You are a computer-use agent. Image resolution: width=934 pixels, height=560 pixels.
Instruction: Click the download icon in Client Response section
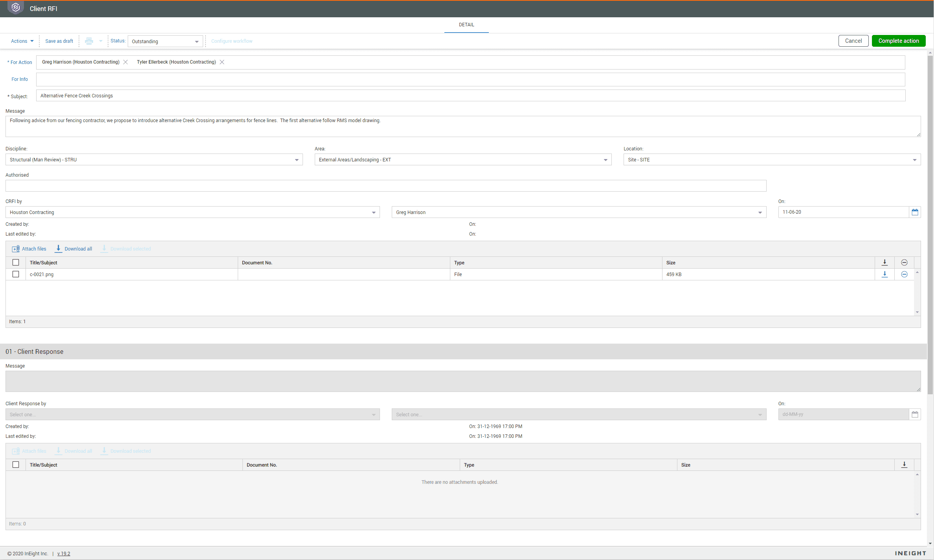coord(905,464)
